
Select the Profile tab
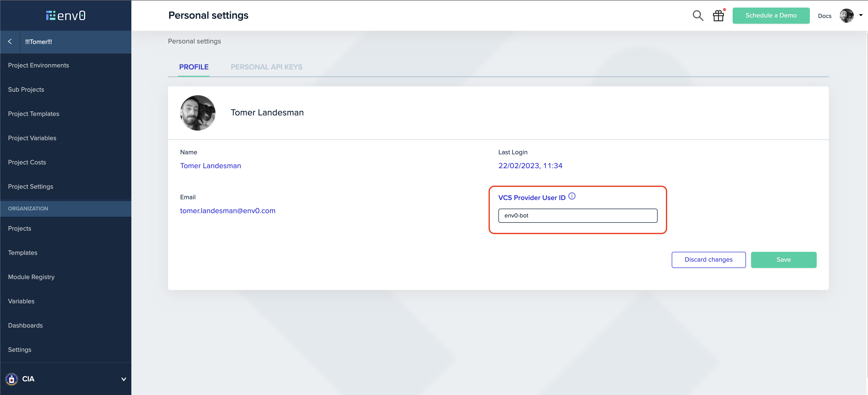(x=194, y=67)
